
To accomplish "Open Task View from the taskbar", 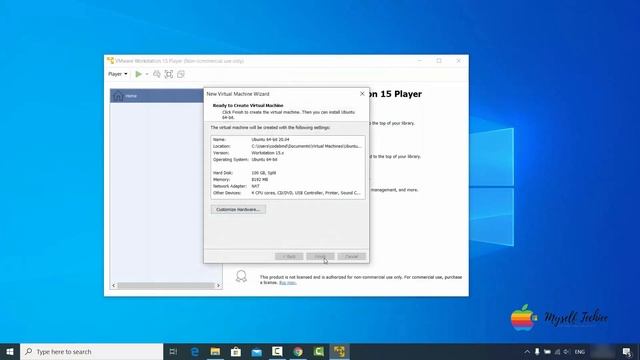I will [x=173, y=351].
